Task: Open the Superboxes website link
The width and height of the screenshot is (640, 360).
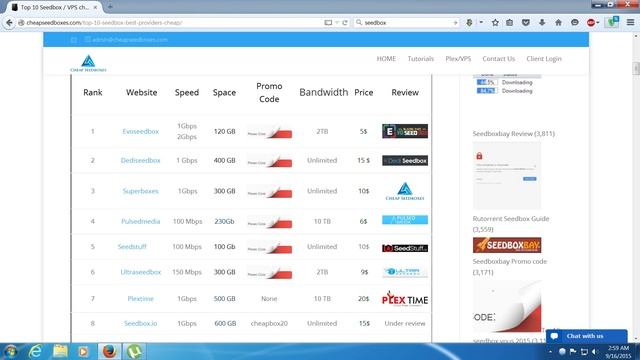Action: tap(140, 191)
